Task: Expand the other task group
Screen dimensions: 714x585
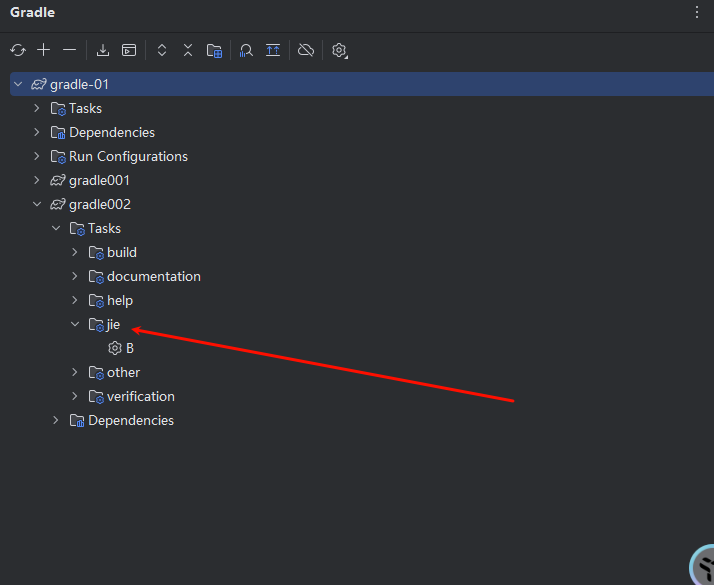Action: pyautogui.click(x=75, y=372)
